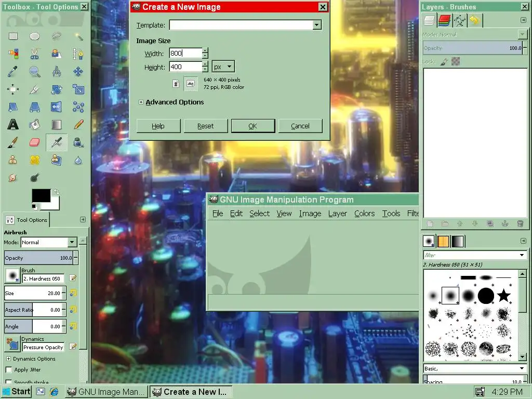Click the black foreground color swatch

point(41,196)
